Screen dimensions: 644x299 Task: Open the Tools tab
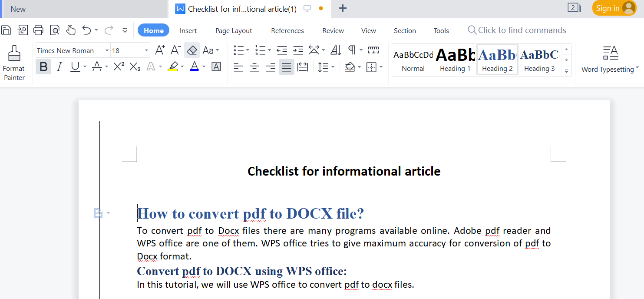[x=441, y=30]
